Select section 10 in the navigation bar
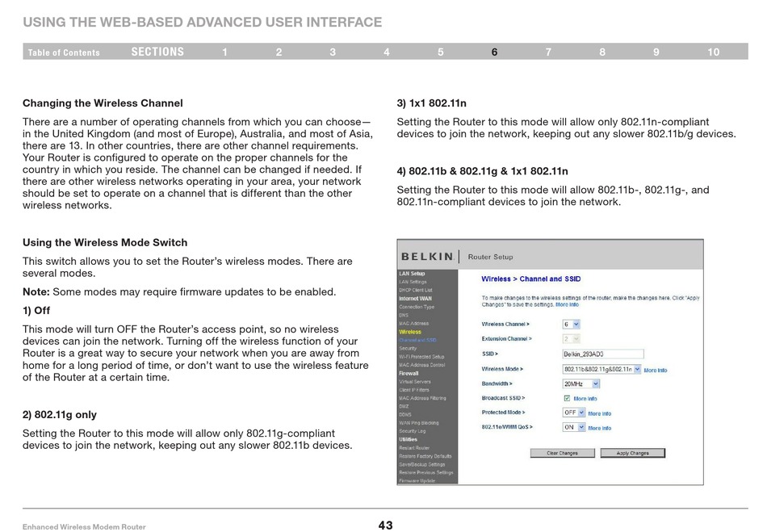 point(713,52)
